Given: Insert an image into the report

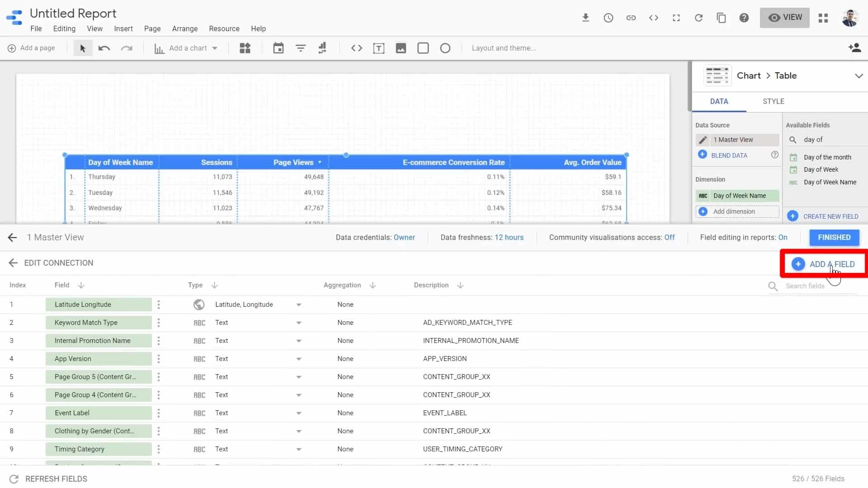Looking at the screenshot, I should coord(401,48).
